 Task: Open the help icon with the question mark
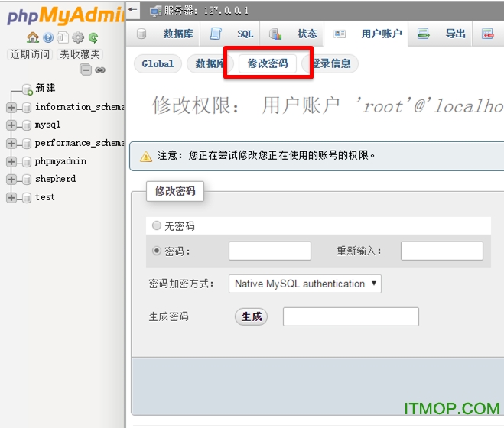point(48,37)
